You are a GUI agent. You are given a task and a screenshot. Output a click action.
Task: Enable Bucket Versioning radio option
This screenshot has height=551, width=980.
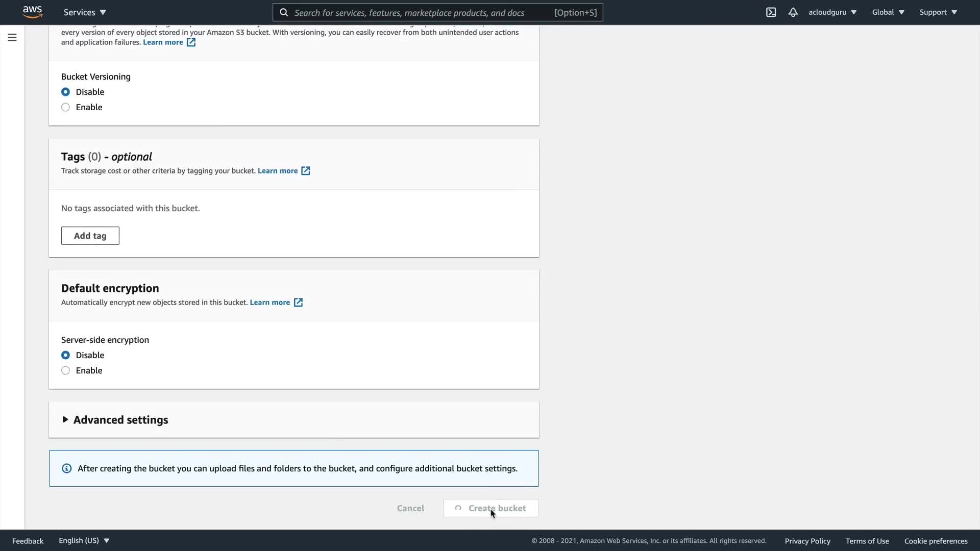pos(65,107)
